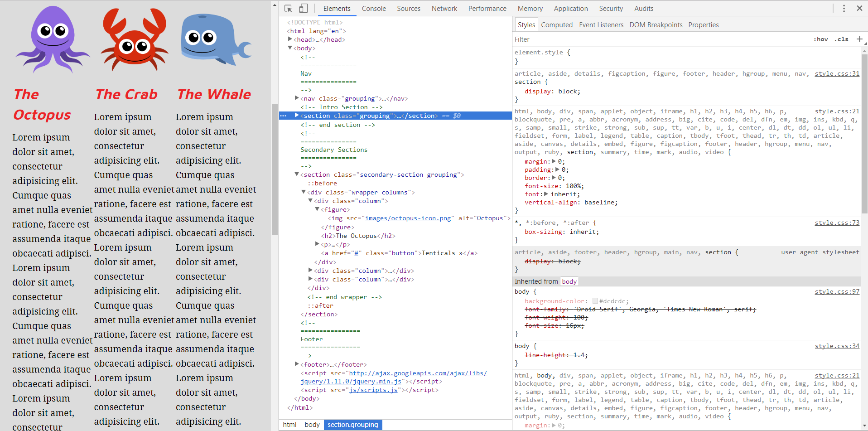Activate the inspect element picker tool

pyautogui.click(x=288, y=9)
